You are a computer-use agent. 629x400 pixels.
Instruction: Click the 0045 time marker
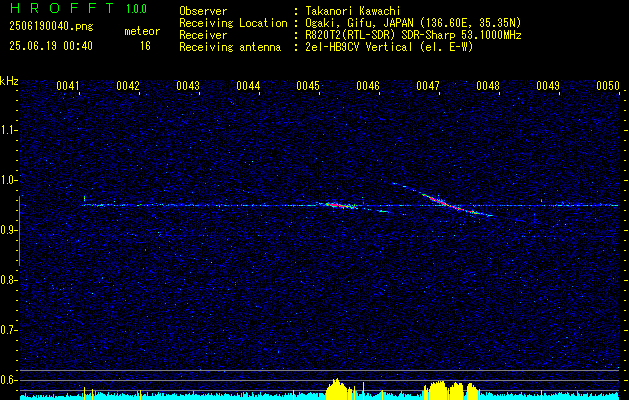(308, 86)
